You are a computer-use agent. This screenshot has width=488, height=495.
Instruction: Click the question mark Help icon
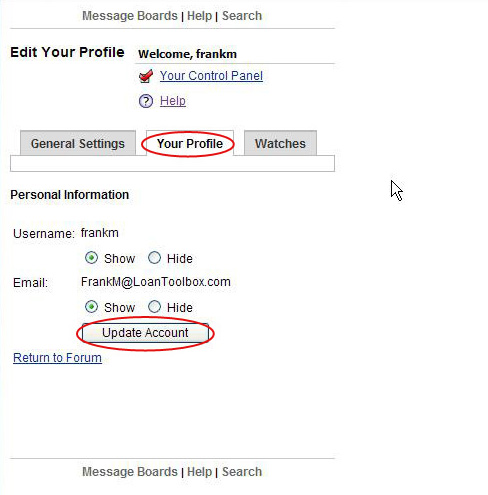click(x=146, y=101)
